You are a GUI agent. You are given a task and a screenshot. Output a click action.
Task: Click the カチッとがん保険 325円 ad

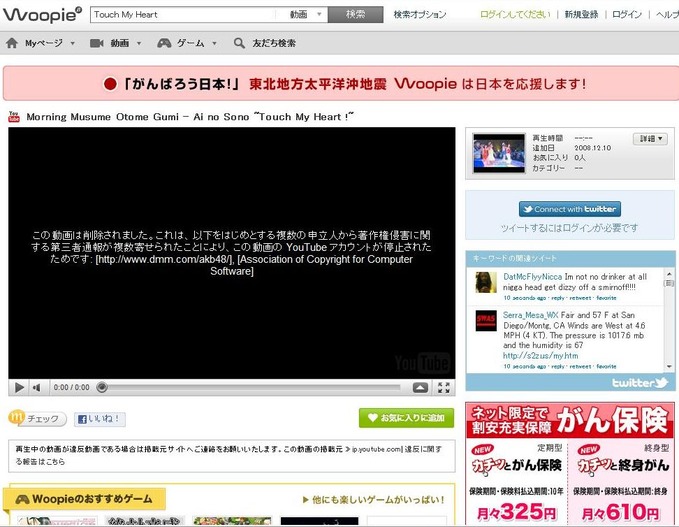point(517,482)
